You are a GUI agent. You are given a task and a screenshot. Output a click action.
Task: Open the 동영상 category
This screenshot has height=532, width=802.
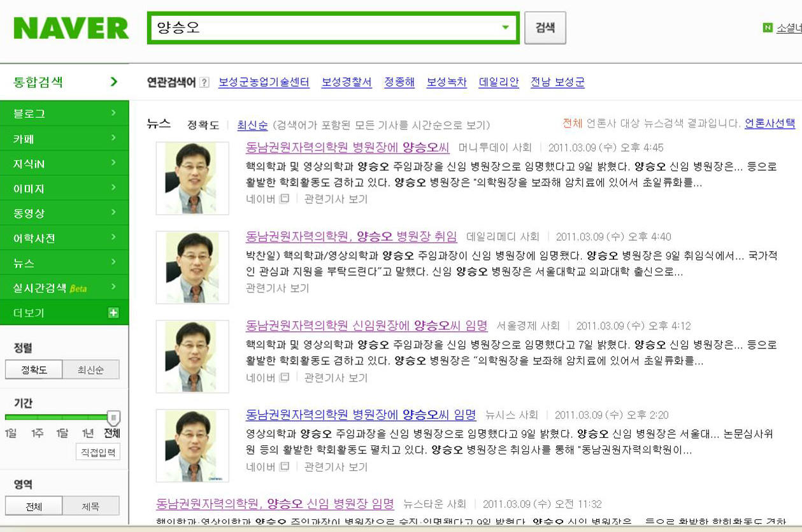pyautogui.click(x=64, y=213)
